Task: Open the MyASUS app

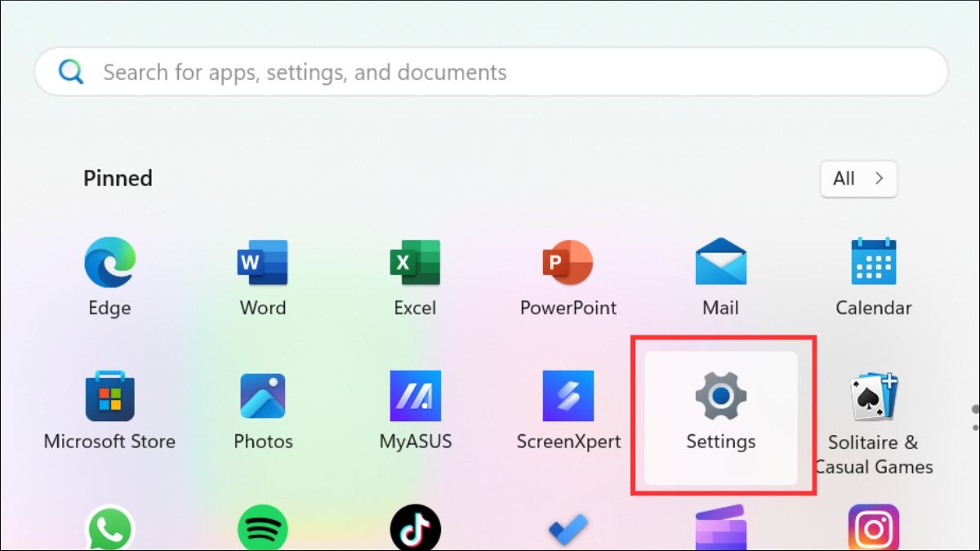Action: [x=415, y=396]
